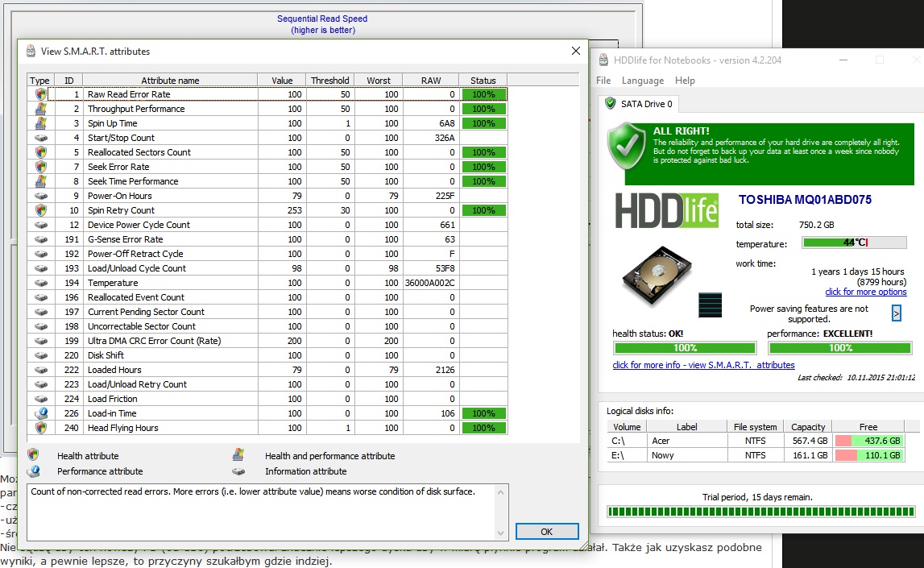Select the Reallocated Sectors Count row
The width and height of the screenshot is (924, 568).
pyautogui.click(x=139, y=152)
